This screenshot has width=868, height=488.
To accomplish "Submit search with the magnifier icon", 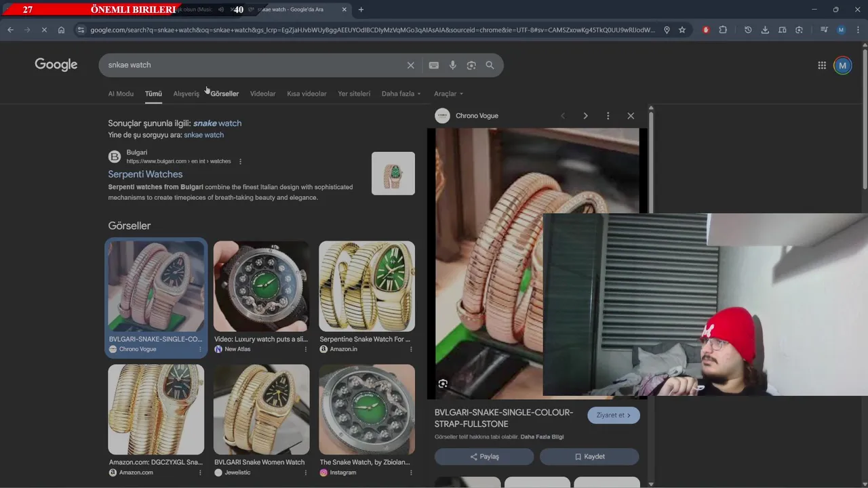I will 490,65.
